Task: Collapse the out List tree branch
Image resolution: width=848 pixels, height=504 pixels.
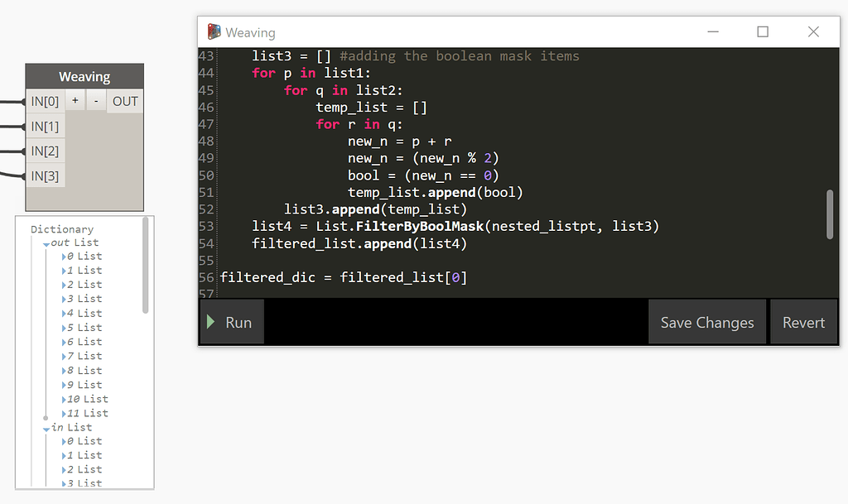Action: [47, 242]
